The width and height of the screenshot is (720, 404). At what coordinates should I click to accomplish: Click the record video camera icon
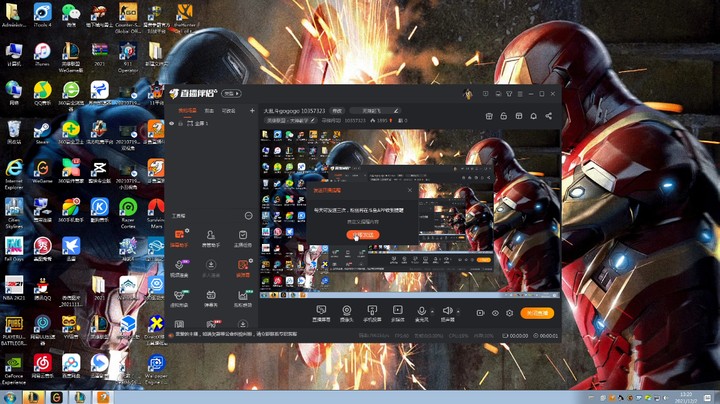click(x=480, y=313)
